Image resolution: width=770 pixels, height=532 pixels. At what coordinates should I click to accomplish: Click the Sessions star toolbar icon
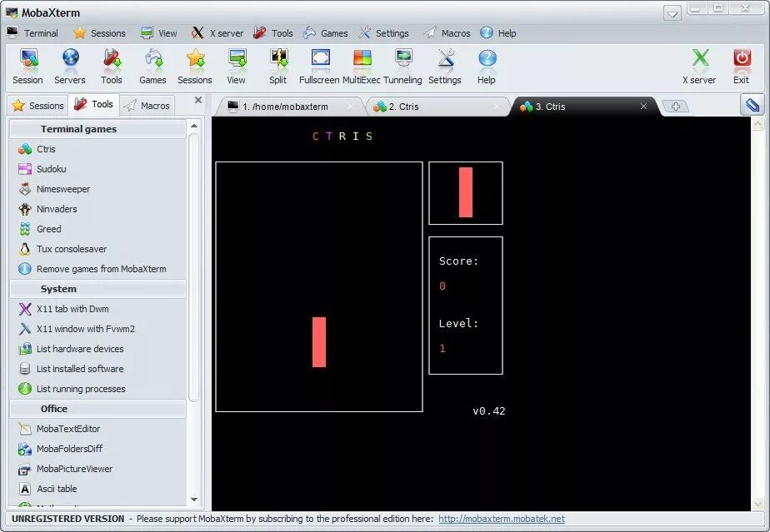point(195,67)
